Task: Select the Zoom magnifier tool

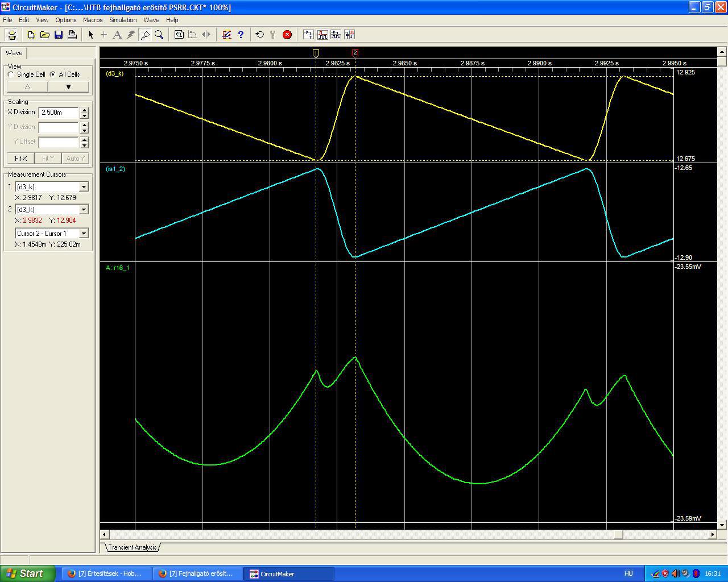Action: (x=159, y=35)
